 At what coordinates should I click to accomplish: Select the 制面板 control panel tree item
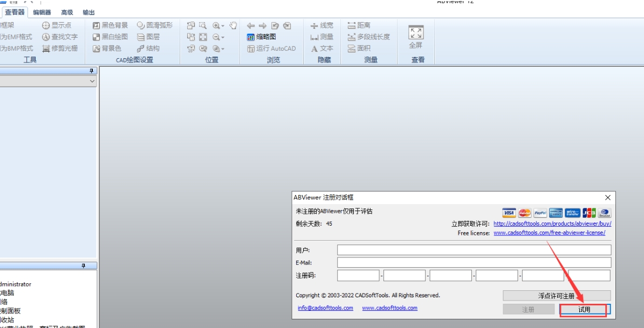(x=10, y=311)
